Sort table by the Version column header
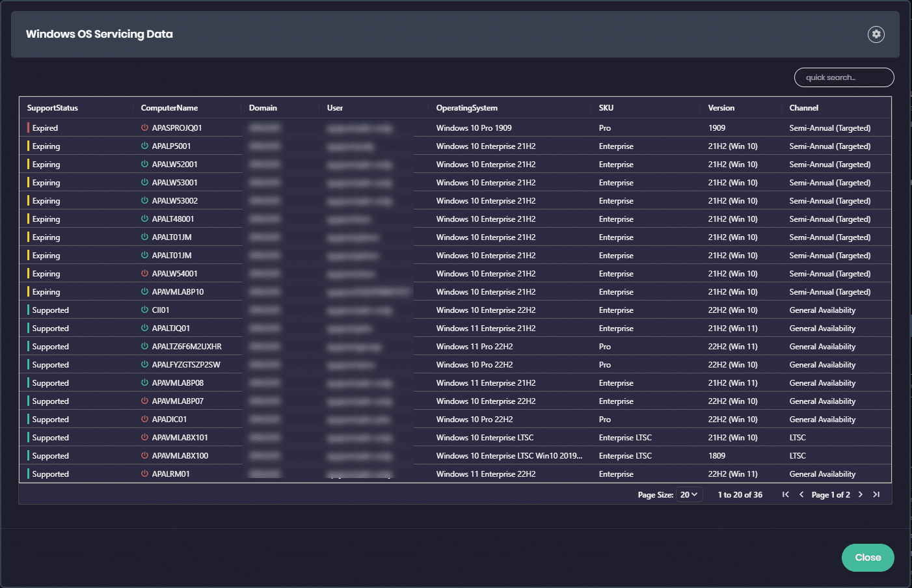The width and height of the screenshot is (912, 588). 721,108
